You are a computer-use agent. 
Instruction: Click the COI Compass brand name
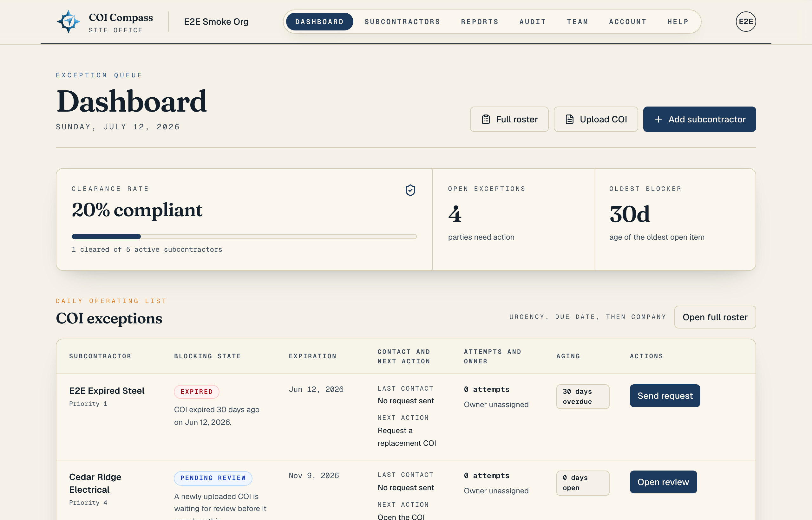[x=121, y=17]
